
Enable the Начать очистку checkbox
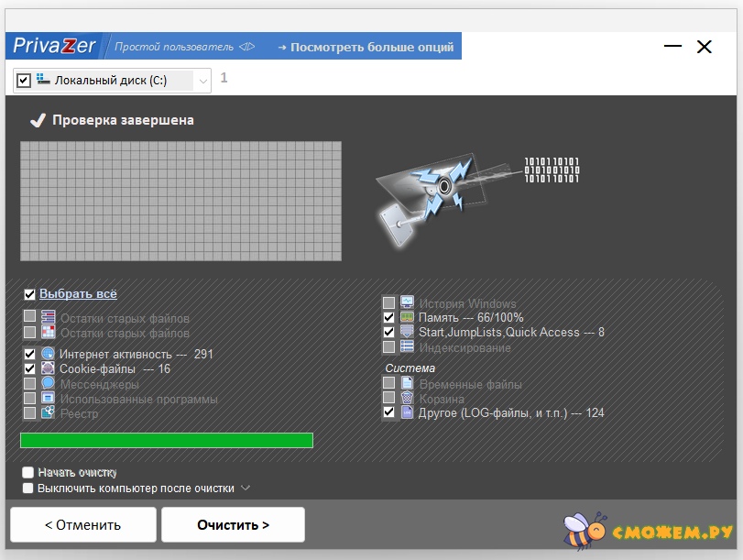(x=27, y=472)
